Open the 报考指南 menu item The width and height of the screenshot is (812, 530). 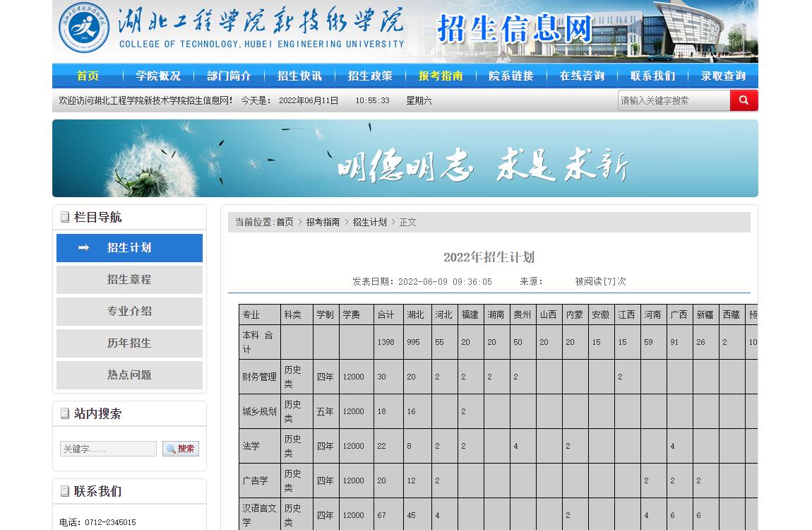(x=441, y=76)
